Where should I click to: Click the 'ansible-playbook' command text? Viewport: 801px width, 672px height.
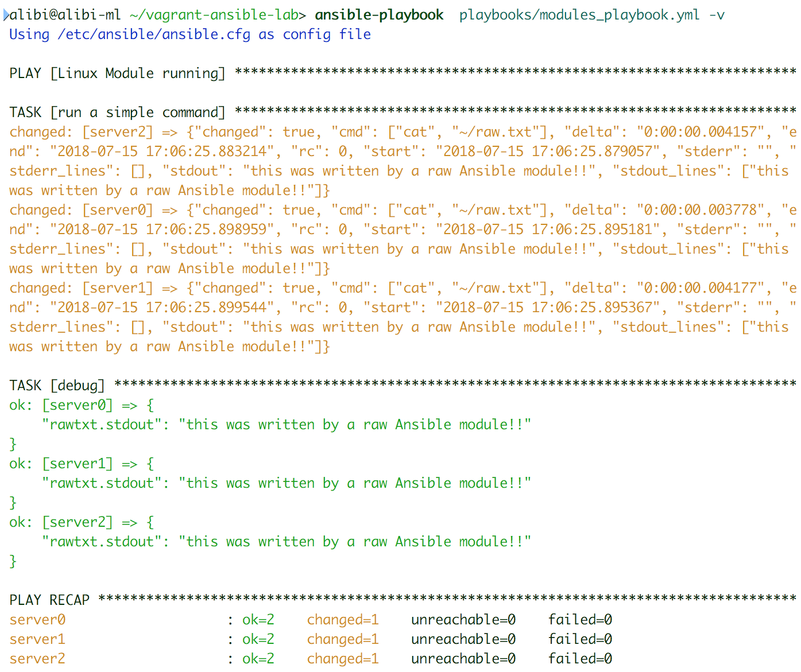(379, 15)
